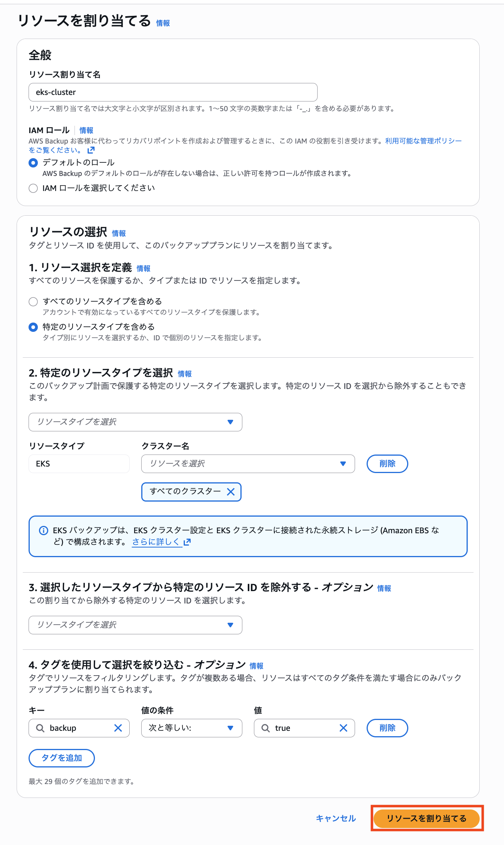This screenshot has width=504, height=845.
Task: Select IAM ロールを選択してください option
Action: (x=33, y=188)
